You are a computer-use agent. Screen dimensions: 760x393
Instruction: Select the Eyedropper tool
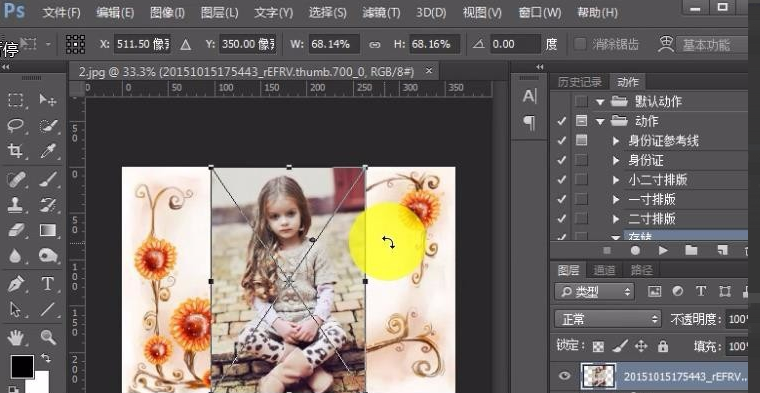tap(48, 151)
